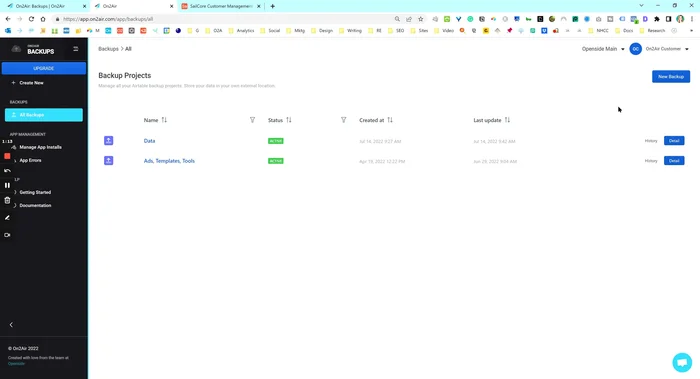Switch to the On2Air: Backups browser tab

pyautogui.click(x=45, y=6)
